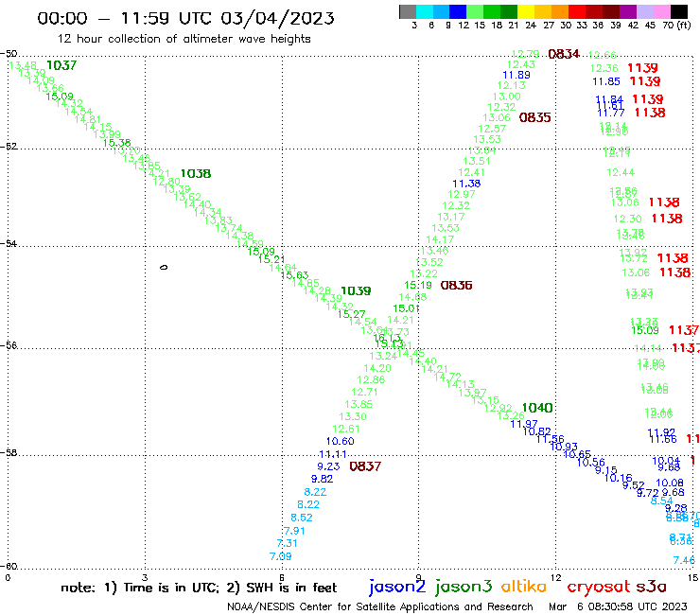Click the black legend swatch at scale end
This screenshot has width=700, height=615.
pos(679,11)
